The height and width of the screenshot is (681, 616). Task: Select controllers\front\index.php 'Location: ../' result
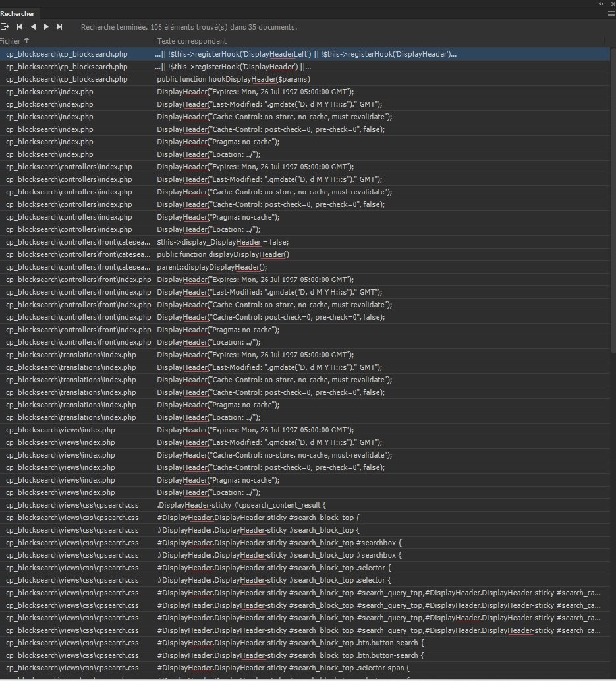pyautogui.click(x=305, y=343)
